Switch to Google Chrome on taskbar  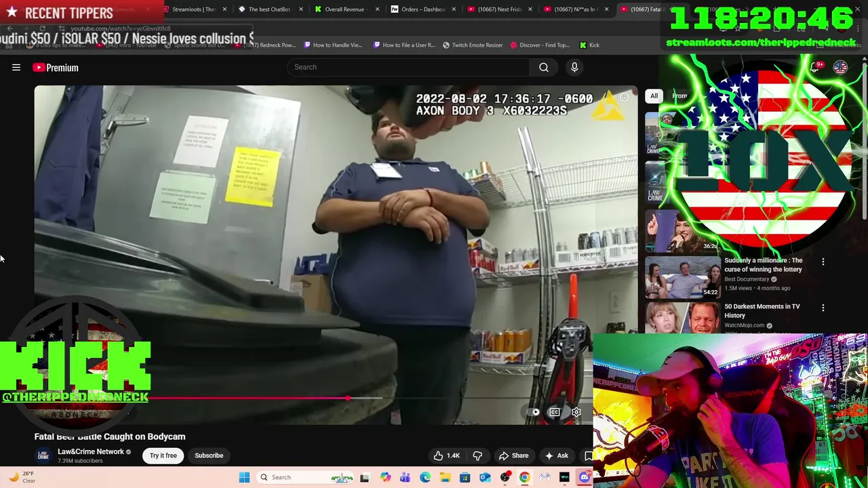click(524, 477)
